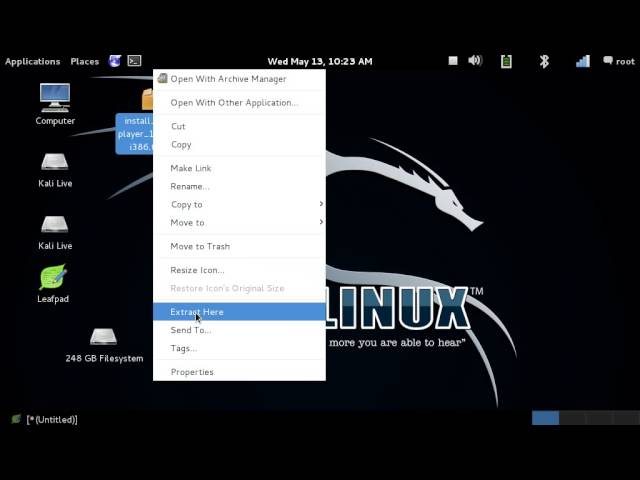
Task: Open the network signal indicator
Action: [x=583, y=61]
